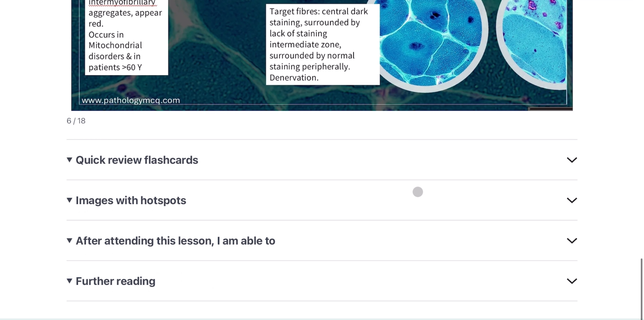
Task: Open the Images with hotspots section title
Action: [x=131, y=201]
